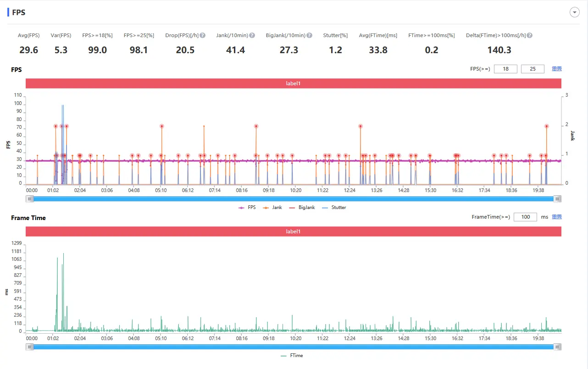
Task: Toggle the Stutter series in the legend
Action: tap(334, 208)
